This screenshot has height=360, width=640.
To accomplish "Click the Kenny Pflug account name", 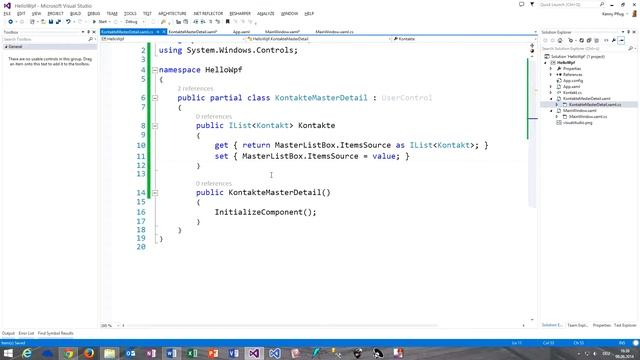I will [613, 13].
